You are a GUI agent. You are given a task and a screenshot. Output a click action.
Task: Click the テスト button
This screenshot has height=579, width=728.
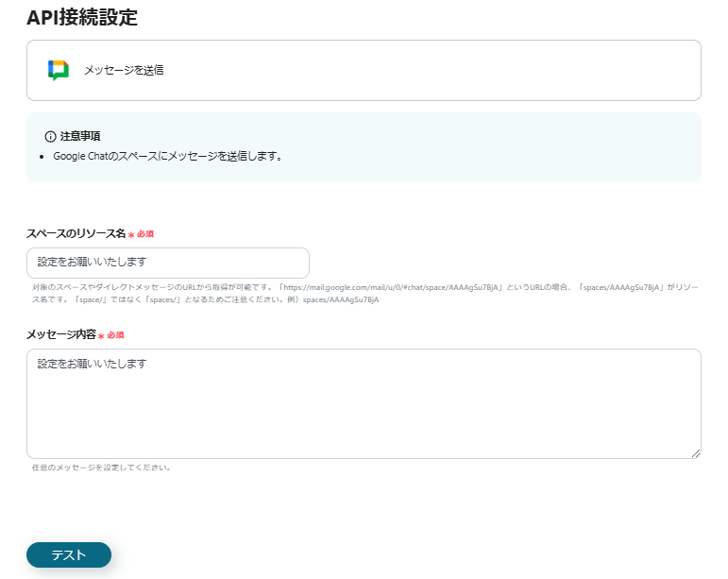69,554
